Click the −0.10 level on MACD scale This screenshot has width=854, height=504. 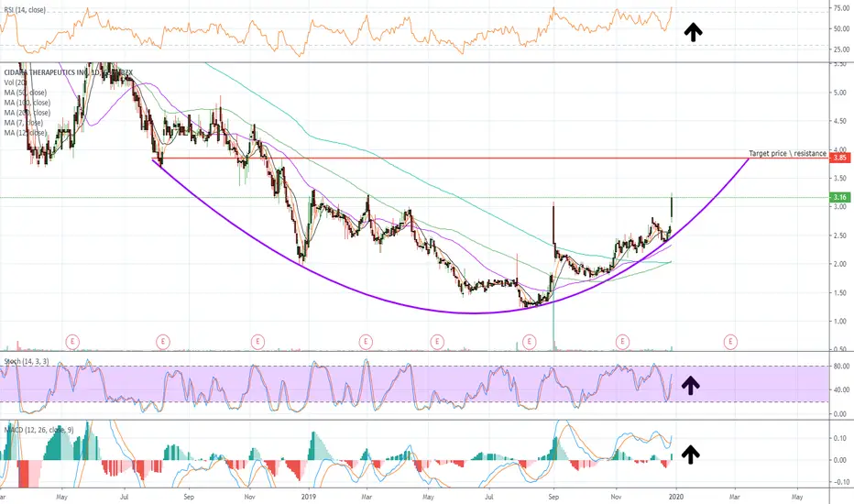pyautogui.click(x=840, y=482)
